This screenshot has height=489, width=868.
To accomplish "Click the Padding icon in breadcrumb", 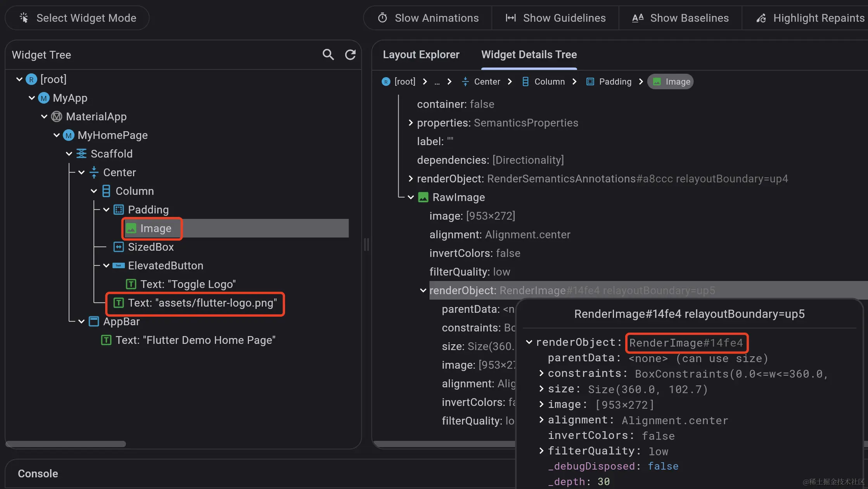I will click(x=590, y=81).
